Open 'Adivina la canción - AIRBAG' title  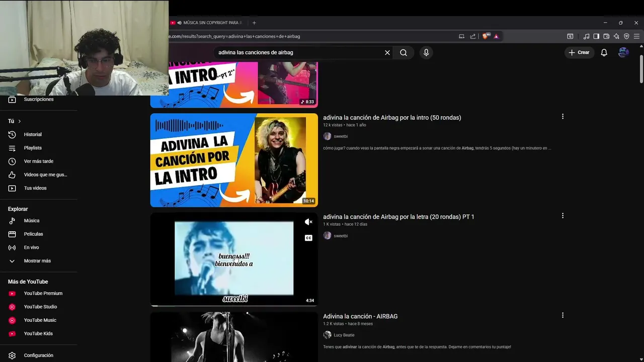tap(360, 316)
